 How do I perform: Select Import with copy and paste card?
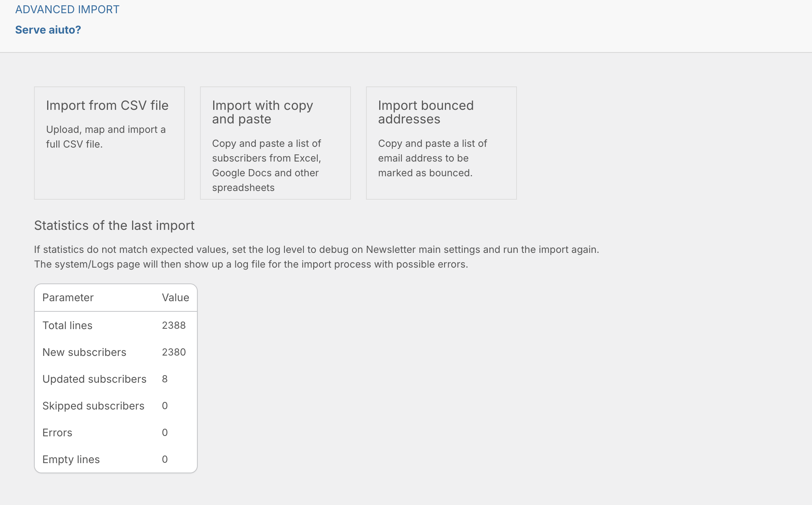[275, 143]
